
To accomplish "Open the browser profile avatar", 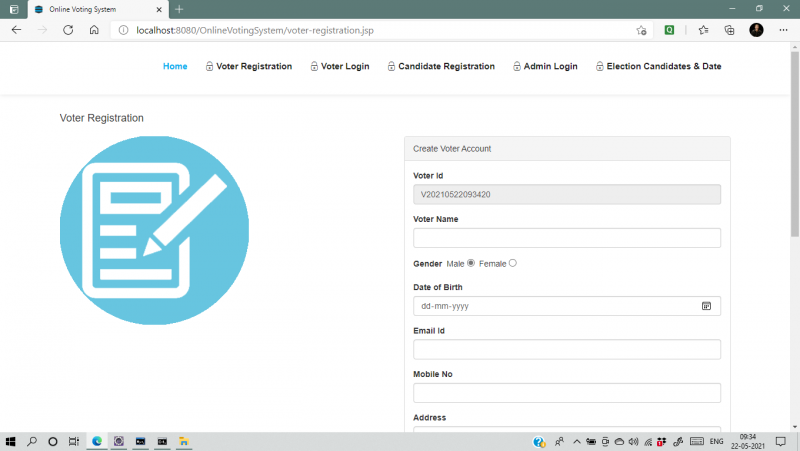I will click(756, 30).
